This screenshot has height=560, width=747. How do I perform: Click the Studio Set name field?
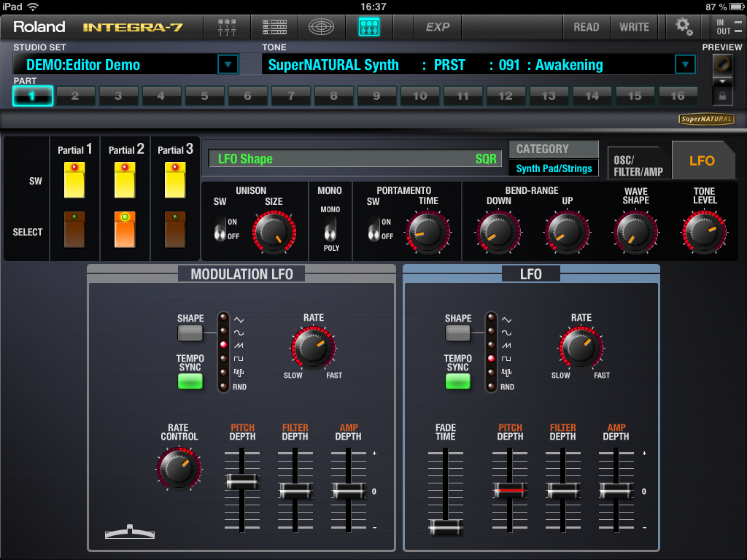115,64
